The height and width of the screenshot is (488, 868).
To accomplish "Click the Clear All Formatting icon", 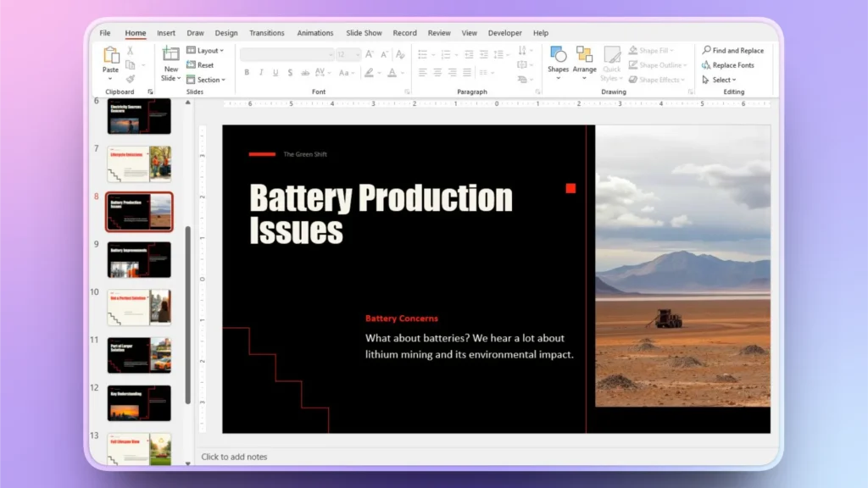I will tap(398, 54).
